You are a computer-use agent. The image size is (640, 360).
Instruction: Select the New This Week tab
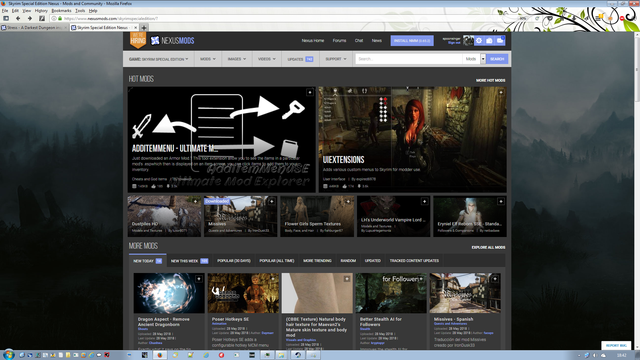pos(189,261)
